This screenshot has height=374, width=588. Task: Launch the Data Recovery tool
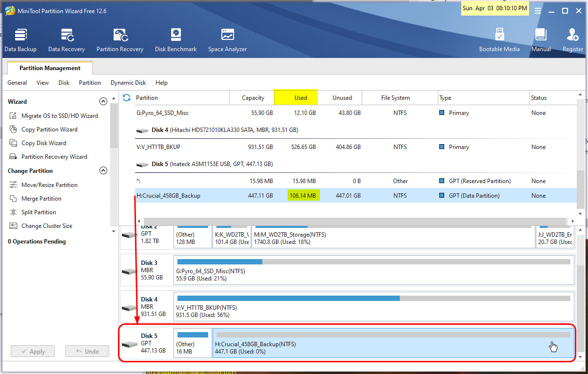(x=66, y=40)
